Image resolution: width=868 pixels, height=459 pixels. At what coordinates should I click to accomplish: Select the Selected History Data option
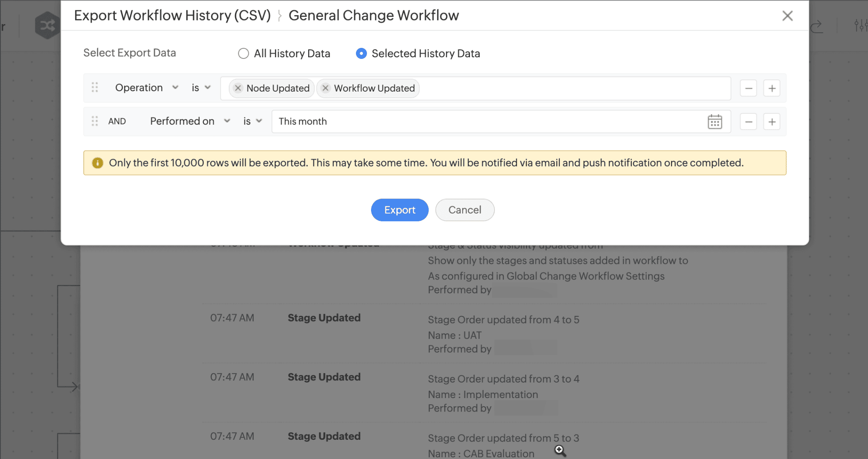361,53
